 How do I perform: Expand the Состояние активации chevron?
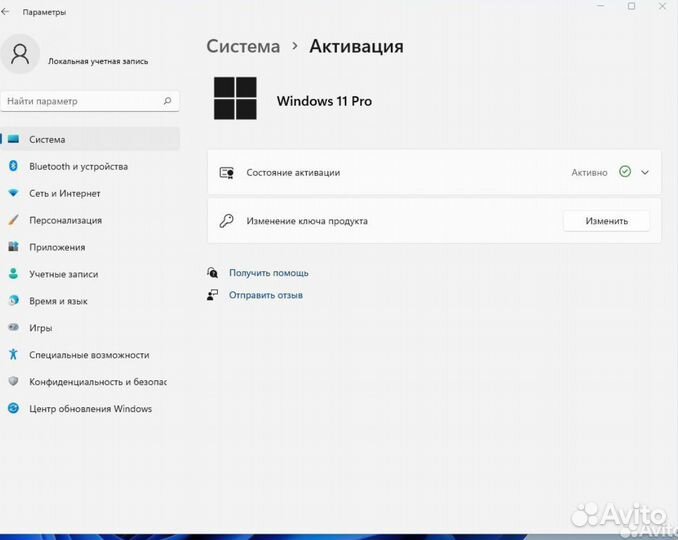pyautogui.click(x=645, y=173)
